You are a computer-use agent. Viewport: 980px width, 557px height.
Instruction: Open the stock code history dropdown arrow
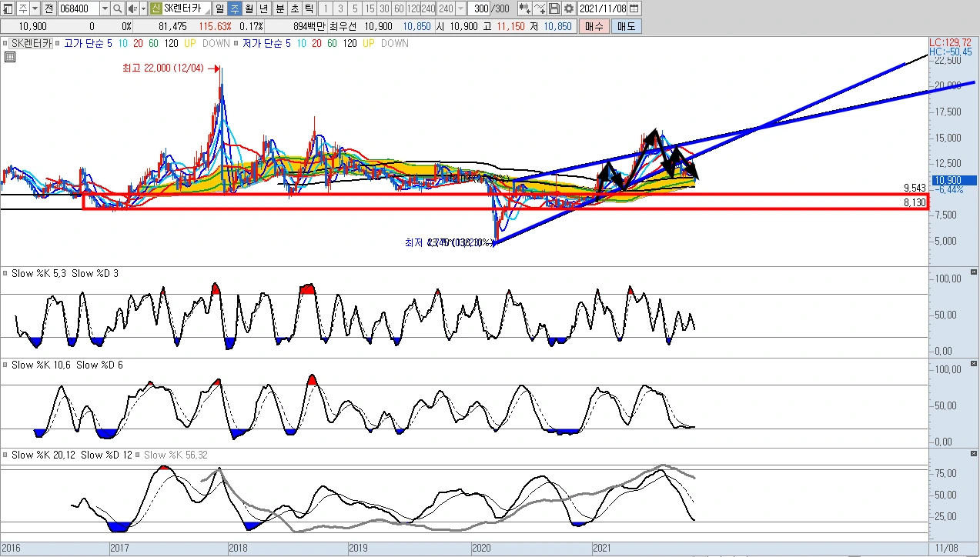pos(105,9)
